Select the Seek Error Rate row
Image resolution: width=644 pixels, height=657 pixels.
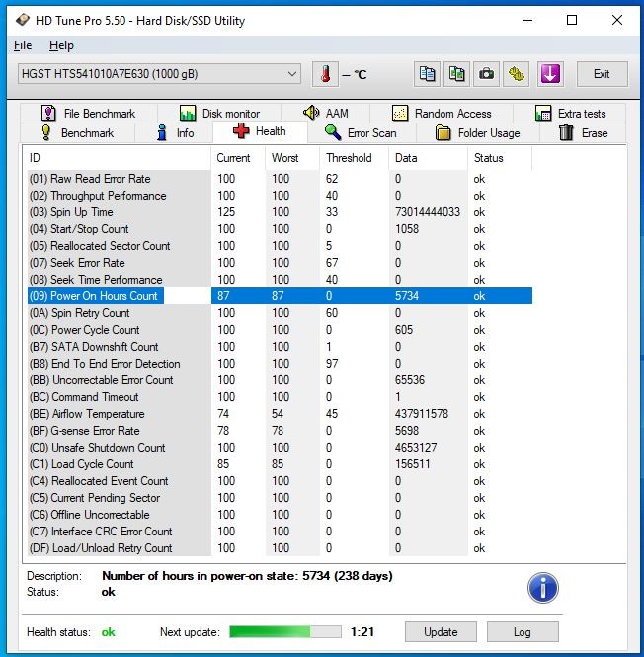[x=280, y=262]
